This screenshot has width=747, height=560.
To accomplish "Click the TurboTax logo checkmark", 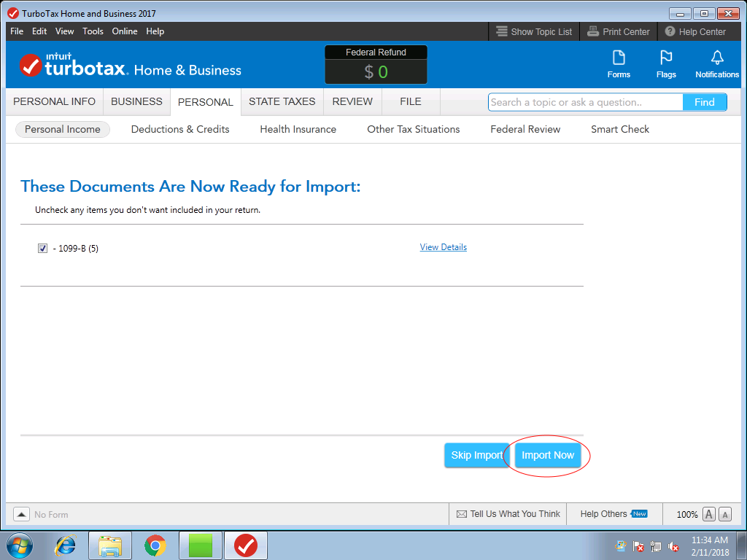I will pyautogui.click(x=31, y=66).
